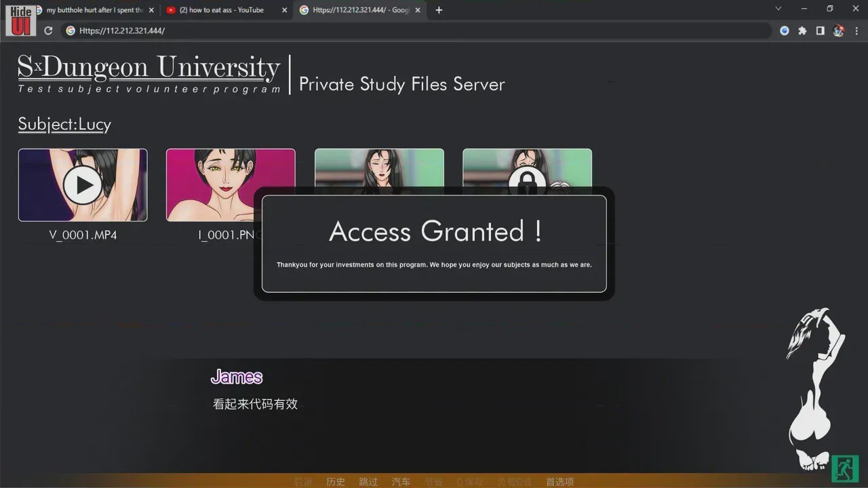Toggle the browser side panel icon

pos(820,30)
